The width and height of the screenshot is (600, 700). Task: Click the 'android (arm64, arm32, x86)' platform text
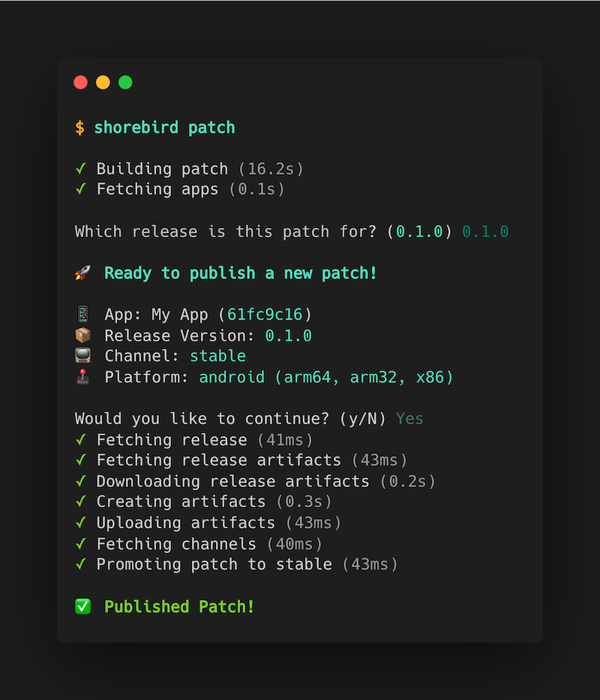326,377
